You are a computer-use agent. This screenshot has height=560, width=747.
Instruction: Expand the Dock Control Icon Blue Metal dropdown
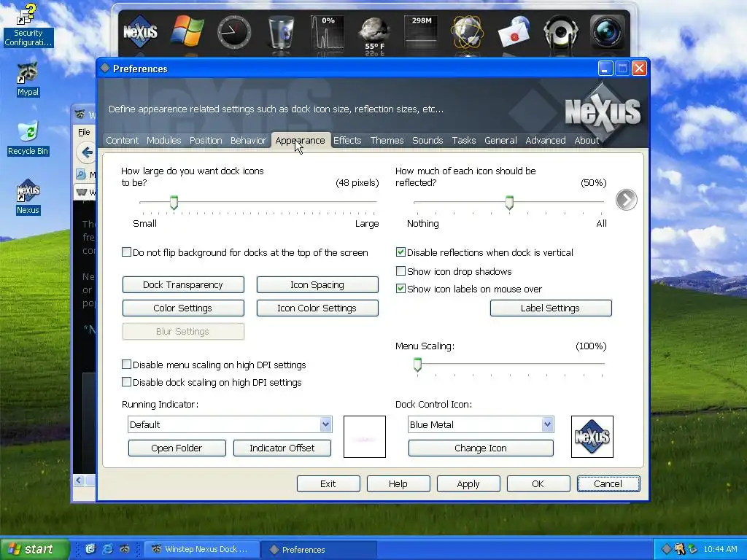tap(547, 424)
